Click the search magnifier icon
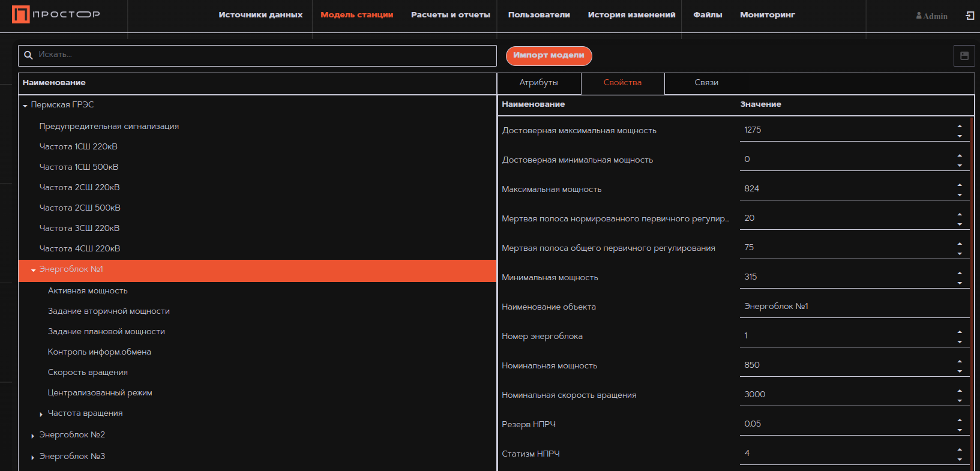The image size is (980, 471). [28, 55]
